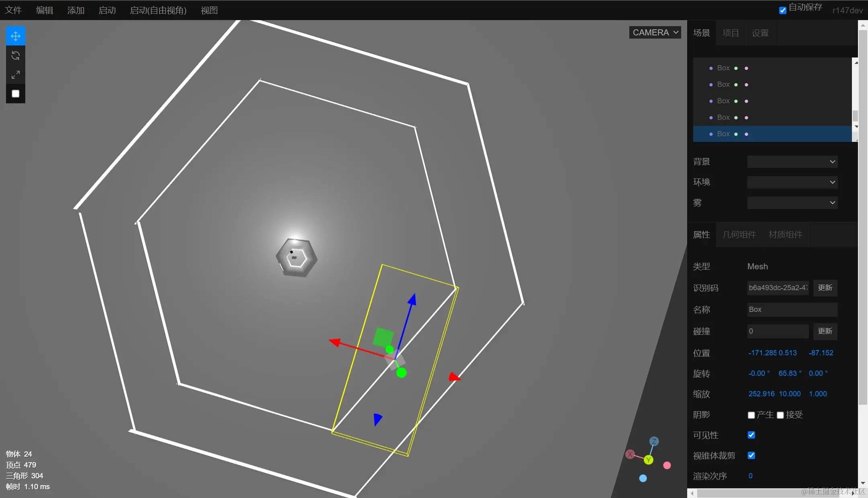This screenshot has width=868, height=498.
Task: Click the Z axis on viewport gizmo
Action: pos(654,441)
